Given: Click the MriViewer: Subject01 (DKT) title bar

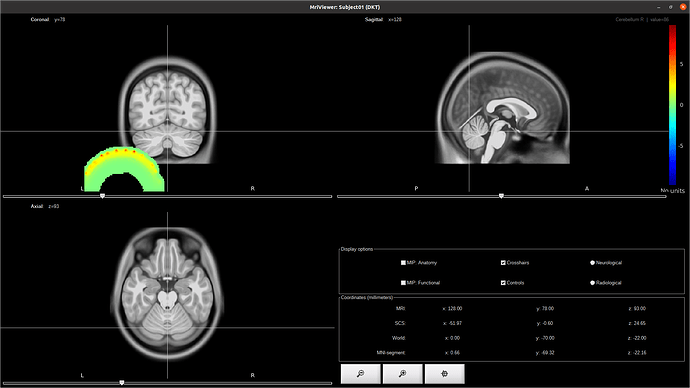Looking at the screenshot, I should 345,7.
